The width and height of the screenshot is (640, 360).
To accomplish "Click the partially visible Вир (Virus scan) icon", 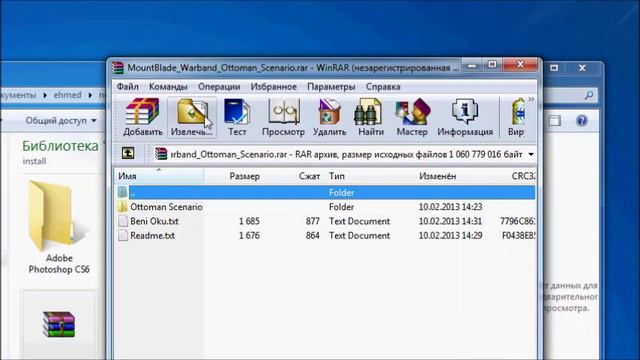I will point(517,117).
